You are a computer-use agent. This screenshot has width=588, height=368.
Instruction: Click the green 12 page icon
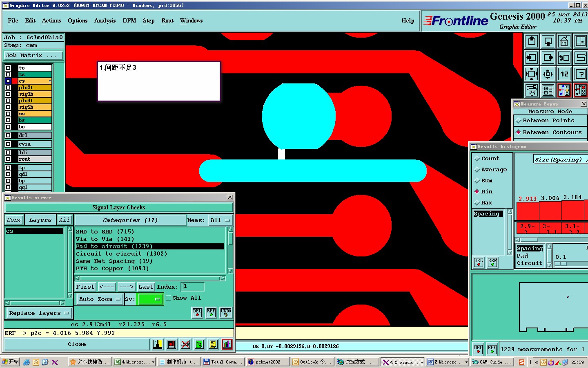199,344
